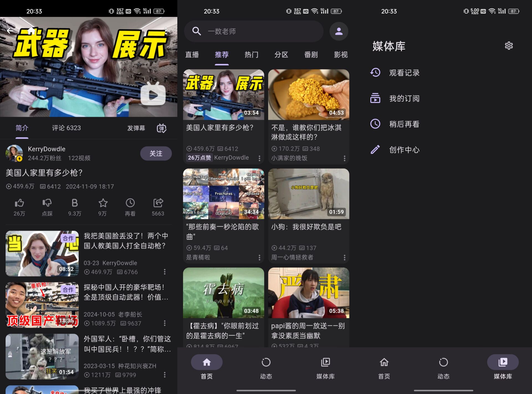The width and height of the screenshot is (532, 394).
Task: Tap the search magnifier icon
Action: tap(197, 31)
